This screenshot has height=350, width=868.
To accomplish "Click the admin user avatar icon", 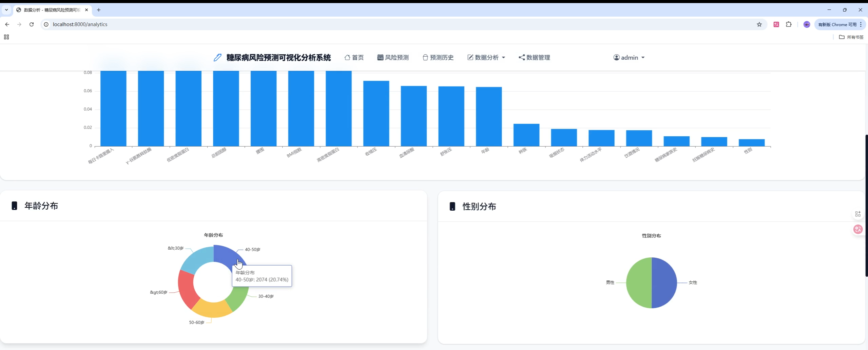I will pyautogui.click(x=616, y=57).
